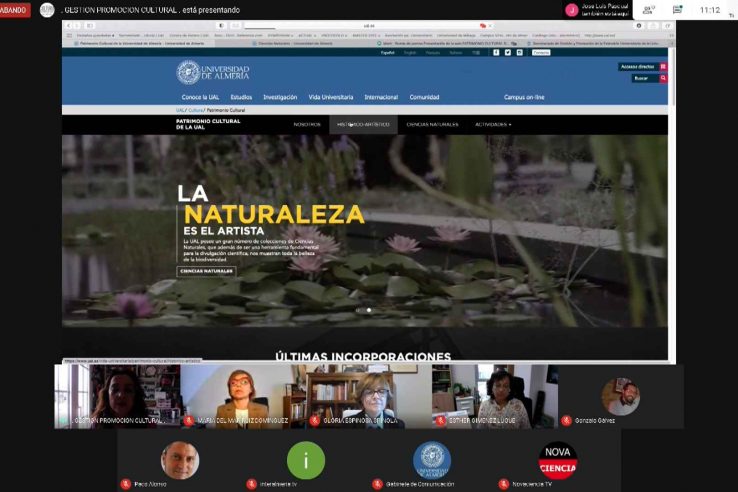This screenshot has width=738, height=492.
Task: Click Gloria Espinosa Spinola's muted mic icon
Action: point(314,421)
